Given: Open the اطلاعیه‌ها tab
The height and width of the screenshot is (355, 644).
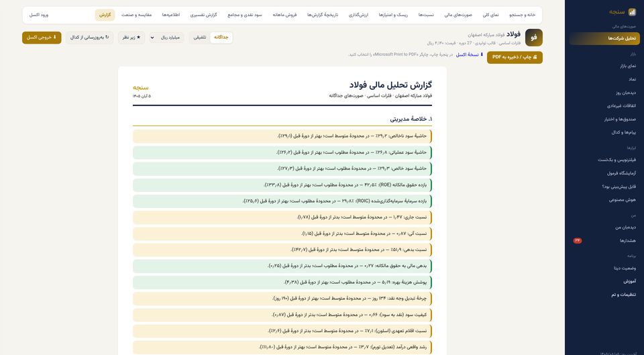Looking at the screenshot, I should [171, 15].
